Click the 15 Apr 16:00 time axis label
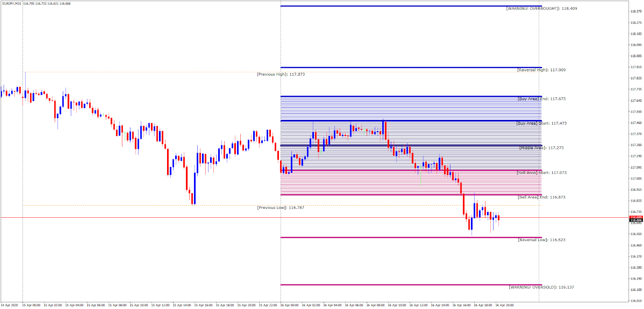 point(203,305)
